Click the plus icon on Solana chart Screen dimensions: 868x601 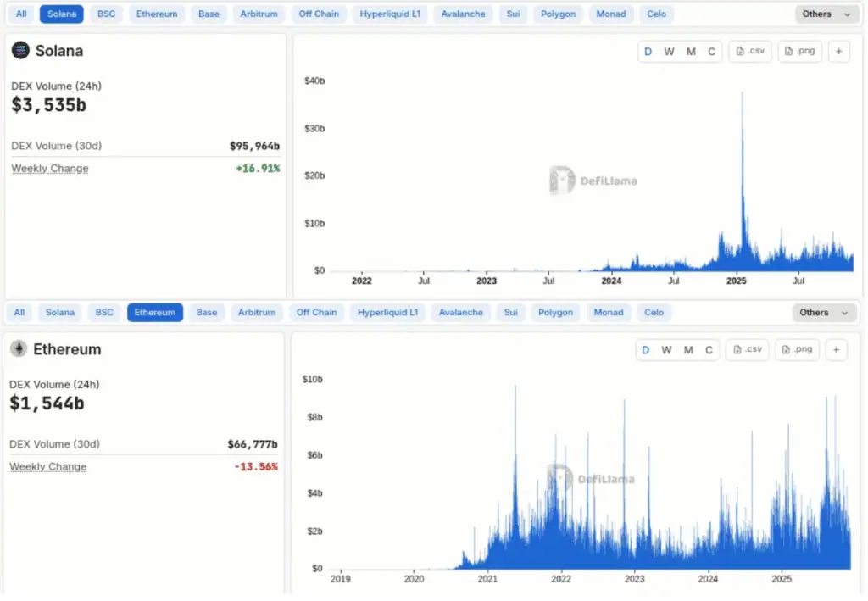pos(838,52)
